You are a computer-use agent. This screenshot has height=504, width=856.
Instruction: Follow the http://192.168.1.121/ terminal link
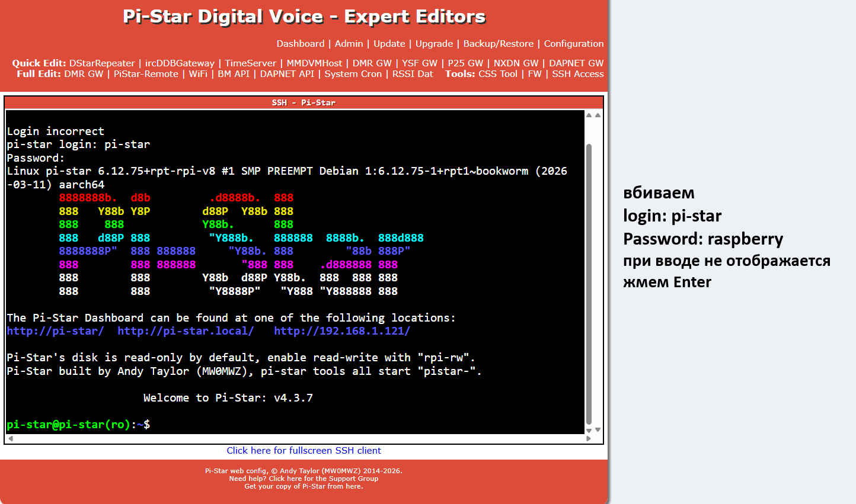point(342,331)
